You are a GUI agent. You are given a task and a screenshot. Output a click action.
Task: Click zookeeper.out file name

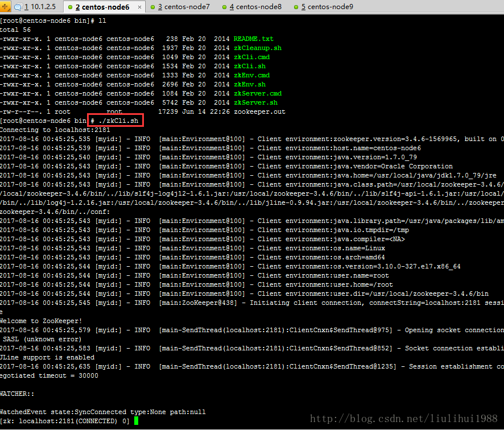[259, 112]
